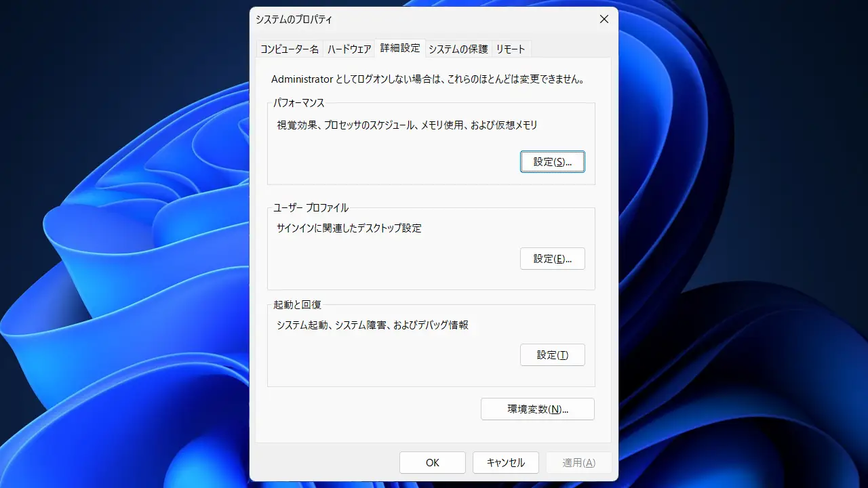Viewport: 868px width, 488px height.
Task: Click the ユーザー プロファイル group heading
Action: coord(311,208)
